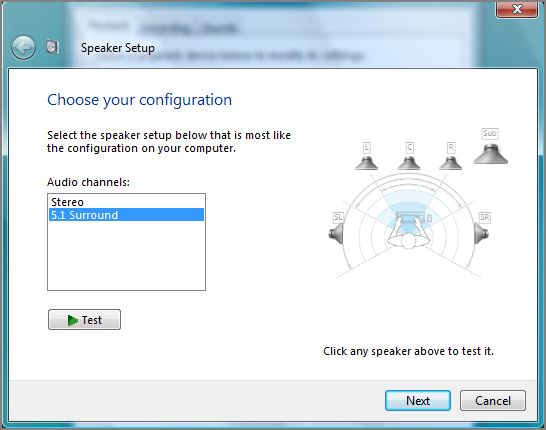Select 5.1 Surround audio channel option
Image resolution: width=546 pixels, height=430 pixels.
click(126, 215)
